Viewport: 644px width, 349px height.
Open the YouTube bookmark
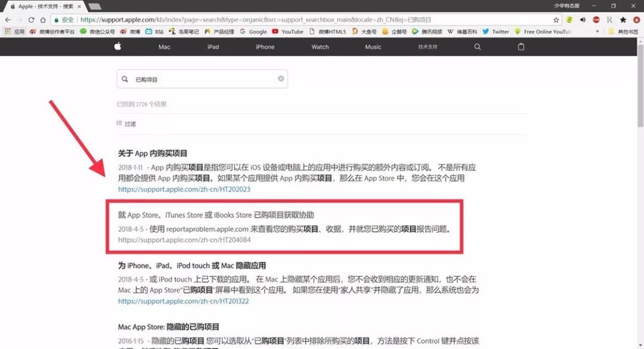(x=287, y=32)
